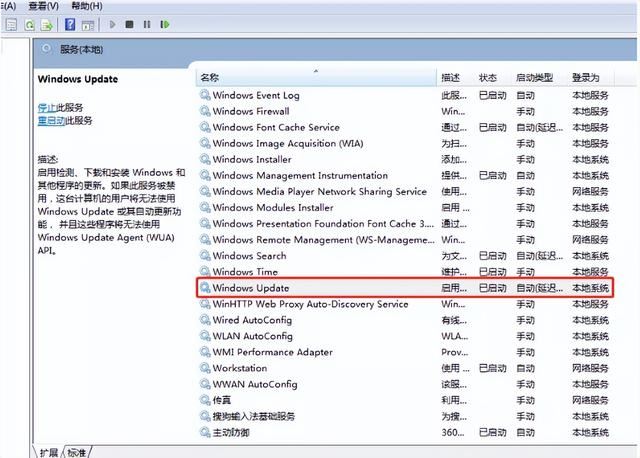Click the Stop Service square icon
Screen dimensions: 640x458
point(131,24)
